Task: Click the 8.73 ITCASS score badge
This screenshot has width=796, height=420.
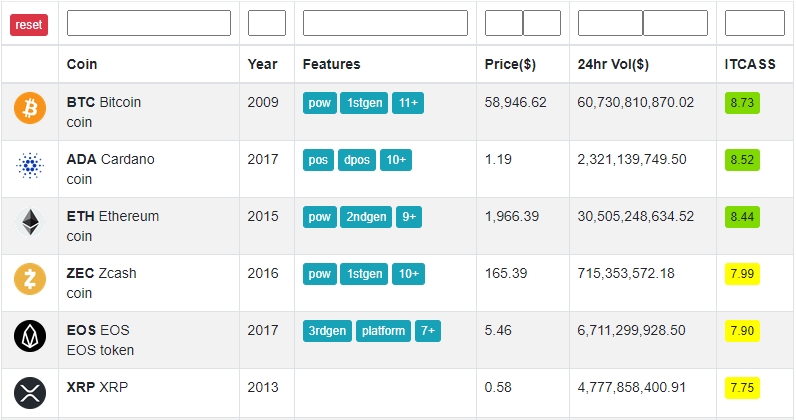Action: tap(742, 103)
